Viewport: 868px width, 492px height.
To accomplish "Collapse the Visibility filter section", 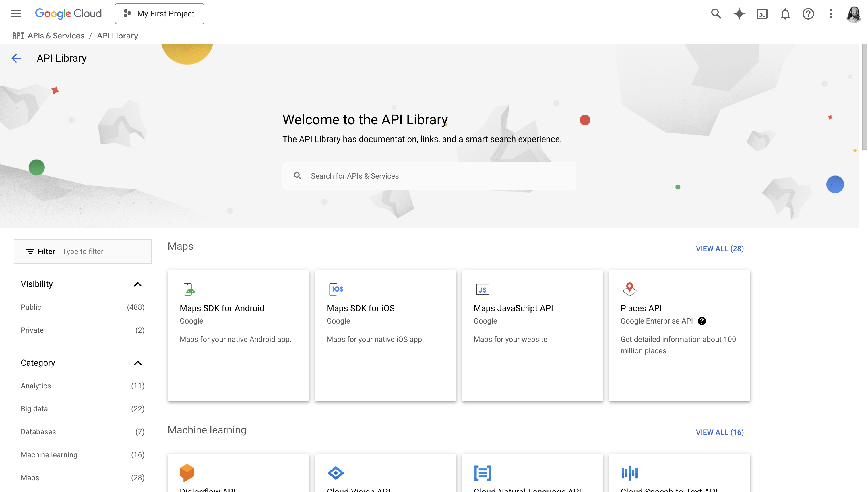I will coord(137,284).
